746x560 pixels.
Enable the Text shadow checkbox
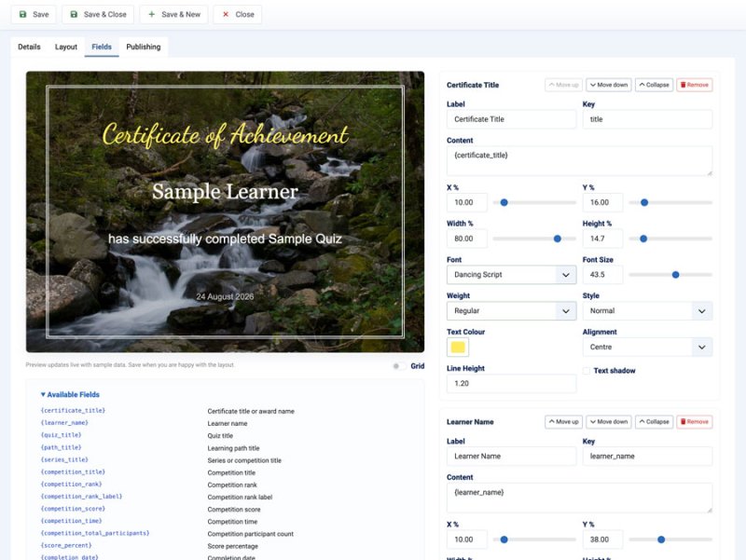click(587, 370)
